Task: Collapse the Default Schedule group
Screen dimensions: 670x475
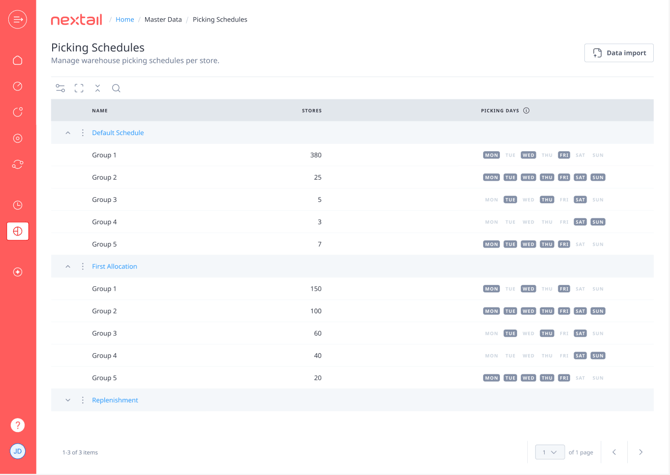Action: pos(68,133)
